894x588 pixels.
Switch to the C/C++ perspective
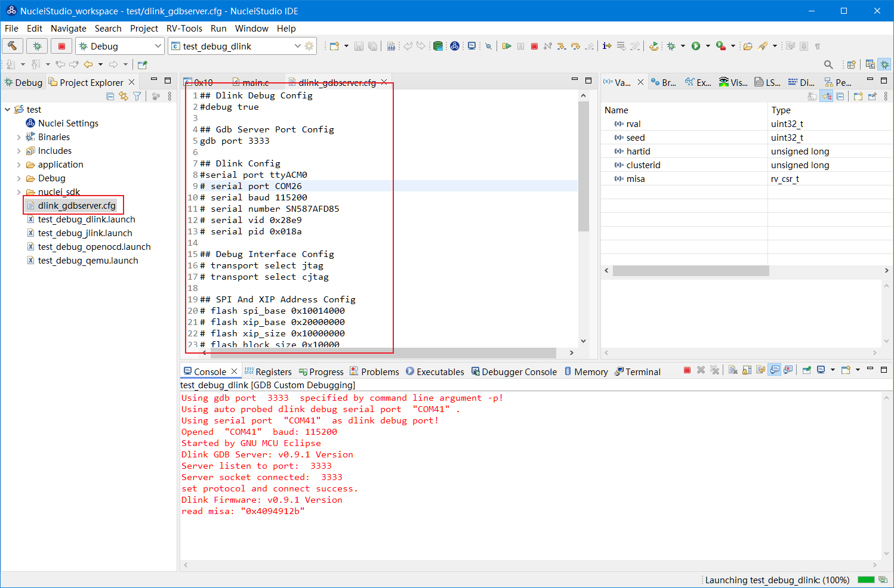coord(870,64)
